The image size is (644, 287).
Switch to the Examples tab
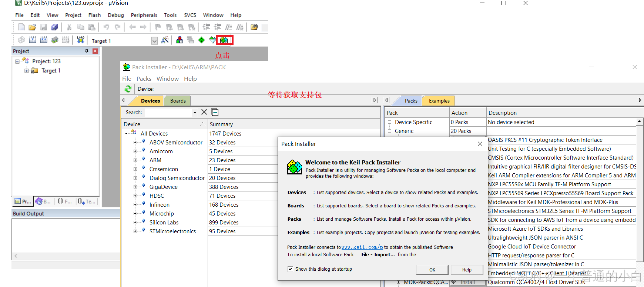(439, 101)
